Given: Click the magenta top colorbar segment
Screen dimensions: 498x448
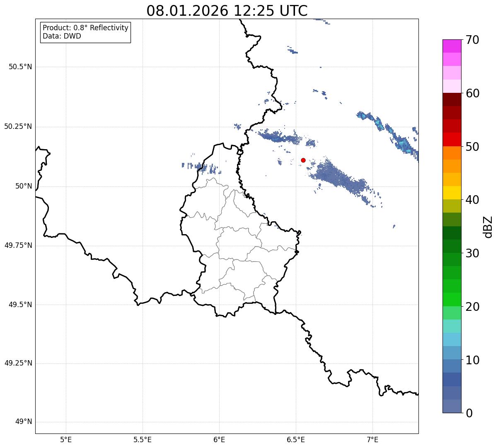Looking at the screenshot, I should click(x=452, y=46).
